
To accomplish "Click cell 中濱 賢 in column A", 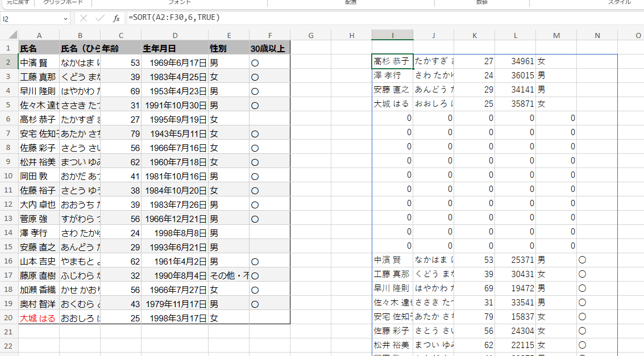I will pos(39,63).
